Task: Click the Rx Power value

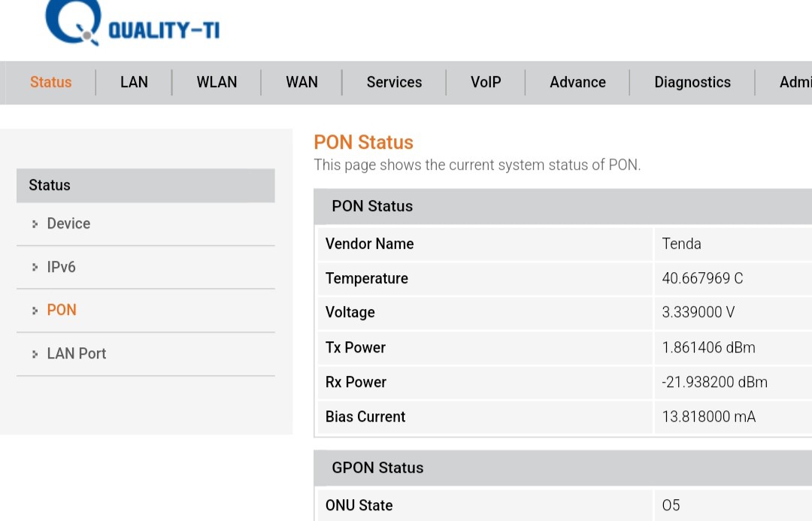Action: click(714, 383)
